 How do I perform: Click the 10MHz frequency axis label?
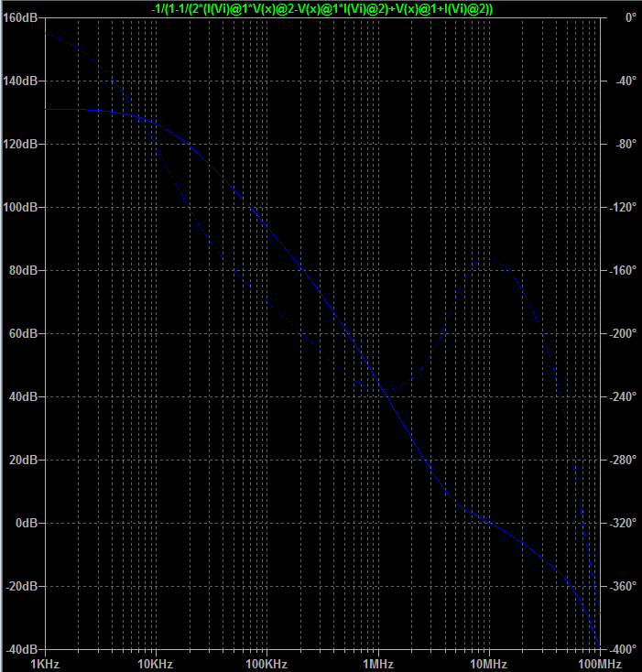tap(488, 665)
